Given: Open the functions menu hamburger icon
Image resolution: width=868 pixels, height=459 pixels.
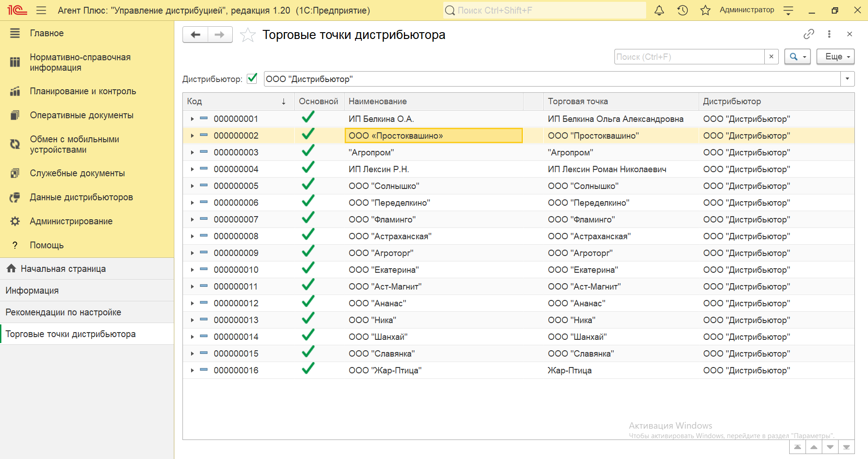Looking at the screenshot, I should point(41,10).
